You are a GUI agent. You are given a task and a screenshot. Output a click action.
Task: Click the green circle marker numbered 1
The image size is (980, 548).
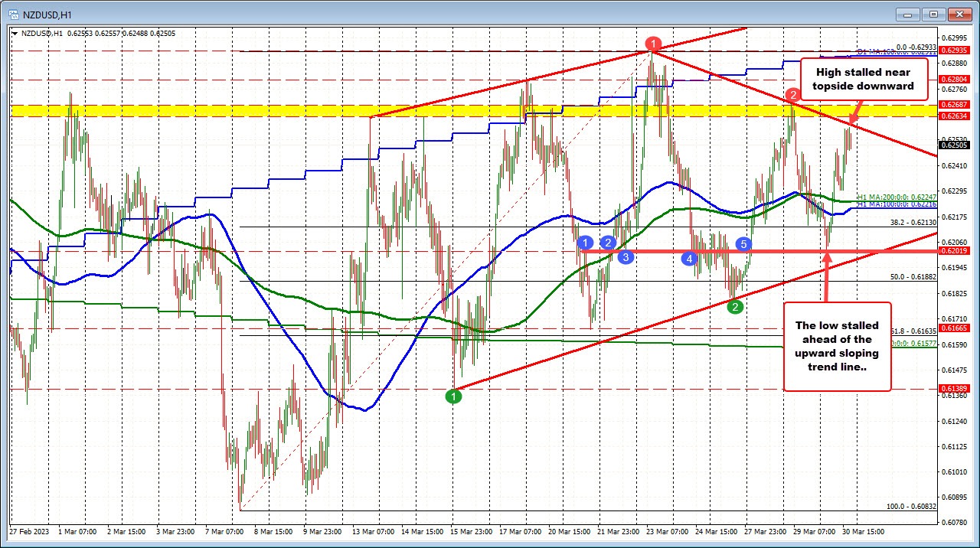point(454,396)
